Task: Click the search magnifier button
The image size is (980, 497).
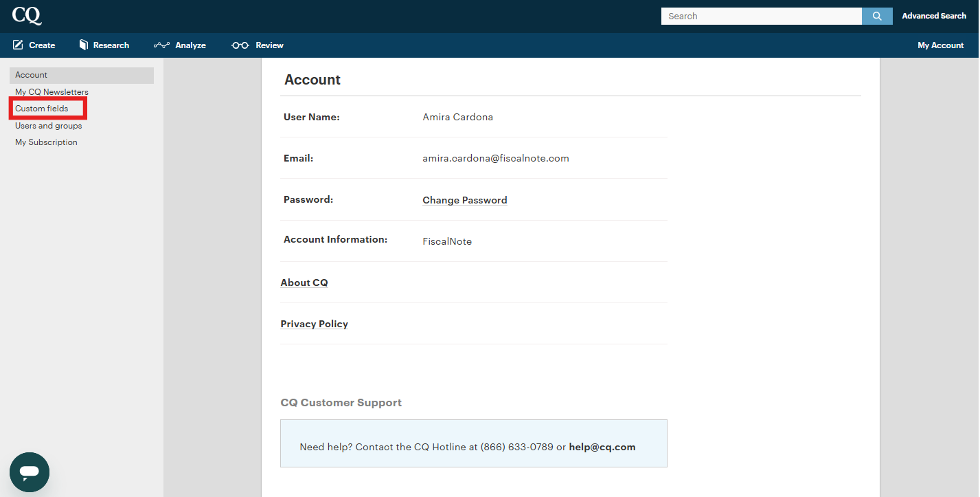Action: point(877,16)
